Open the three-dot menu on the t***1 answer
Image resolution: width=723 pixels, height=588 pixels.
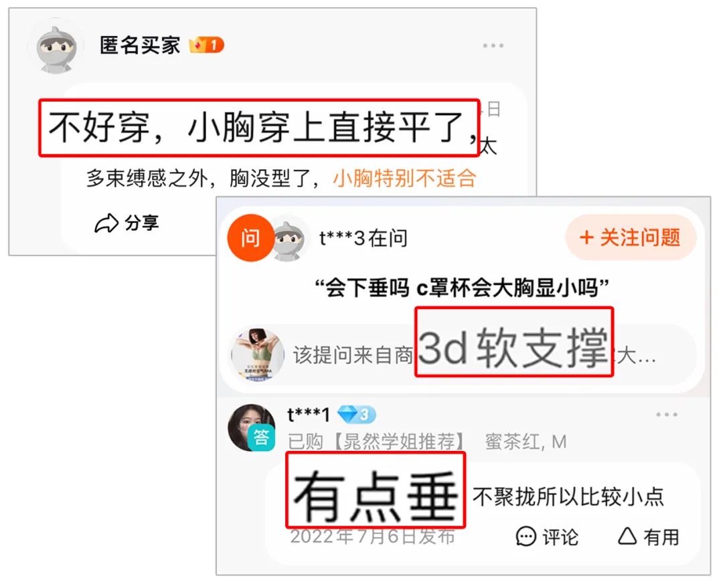coord(667,415)
